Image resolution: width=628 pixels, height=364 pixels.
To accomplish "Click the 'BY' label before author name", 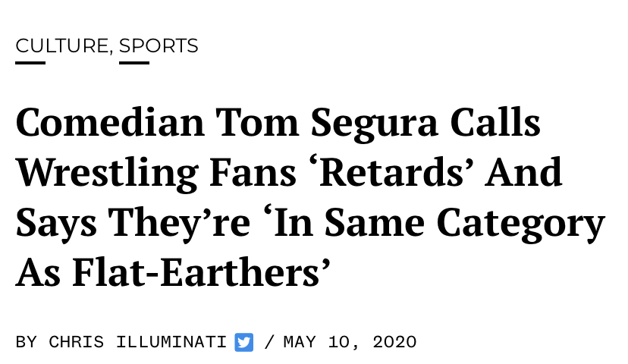I will tap(27, 342).
